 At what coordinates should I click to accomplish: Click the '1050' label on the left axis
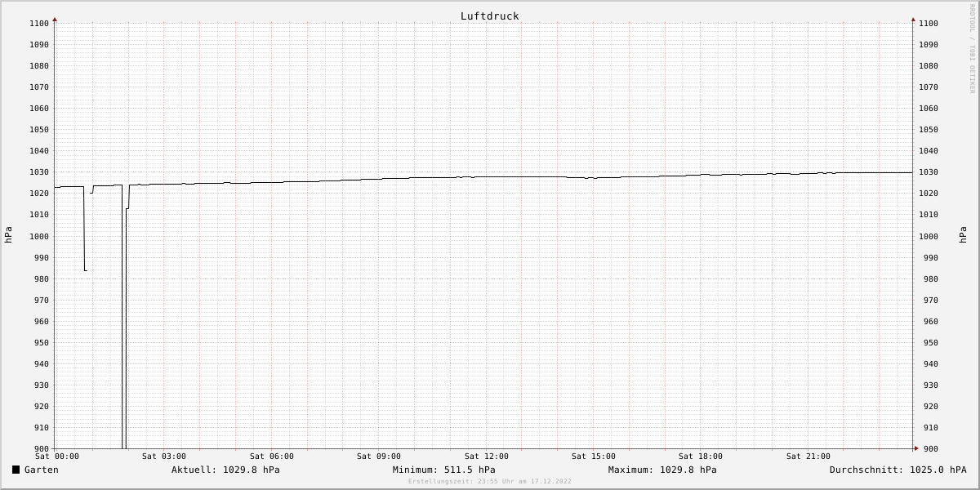point(39,130)
